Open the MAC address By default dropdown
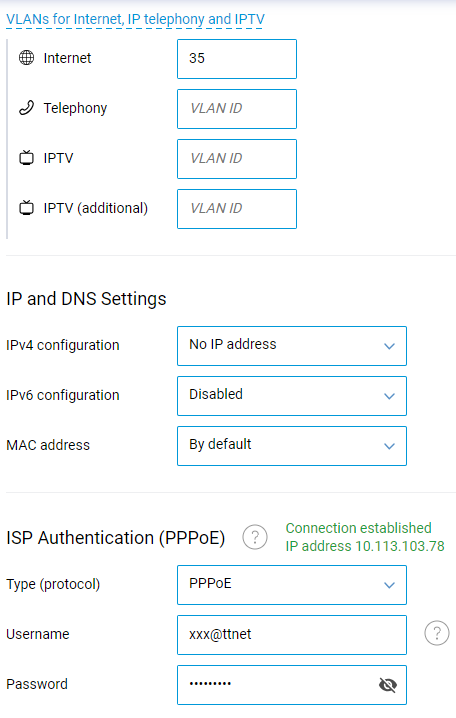 292,446
